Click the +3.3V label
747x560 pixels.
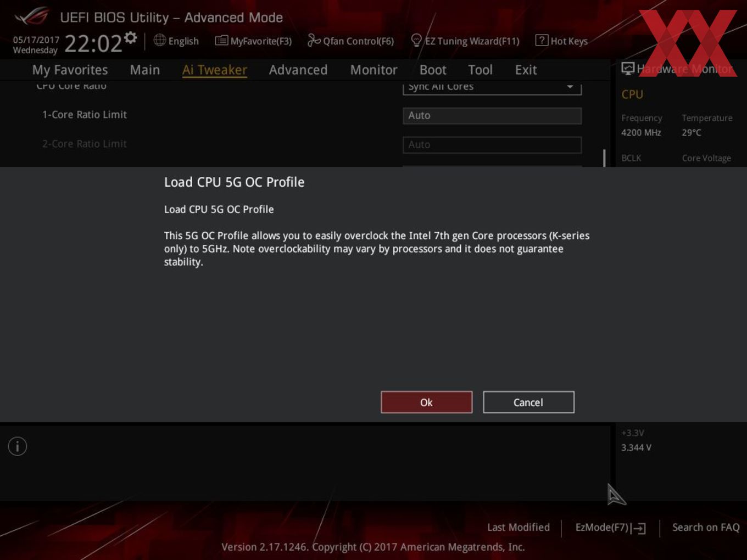click(633, 433)
